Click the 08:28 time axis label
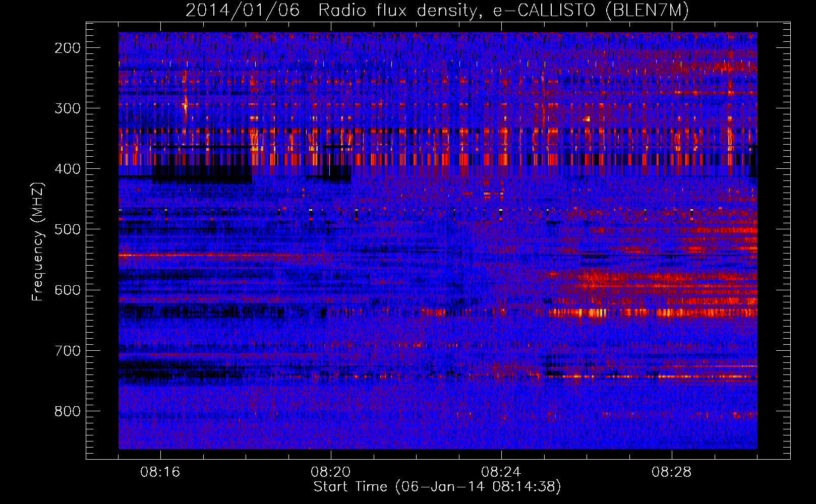This screenshot has width=816, height=504. coord(672,472)
